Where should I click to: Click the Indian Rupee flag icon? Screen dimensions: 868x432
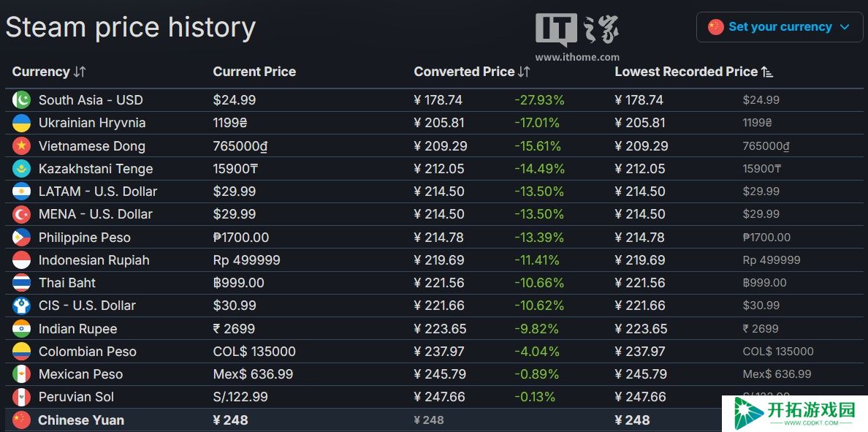(x=22, y=329)
